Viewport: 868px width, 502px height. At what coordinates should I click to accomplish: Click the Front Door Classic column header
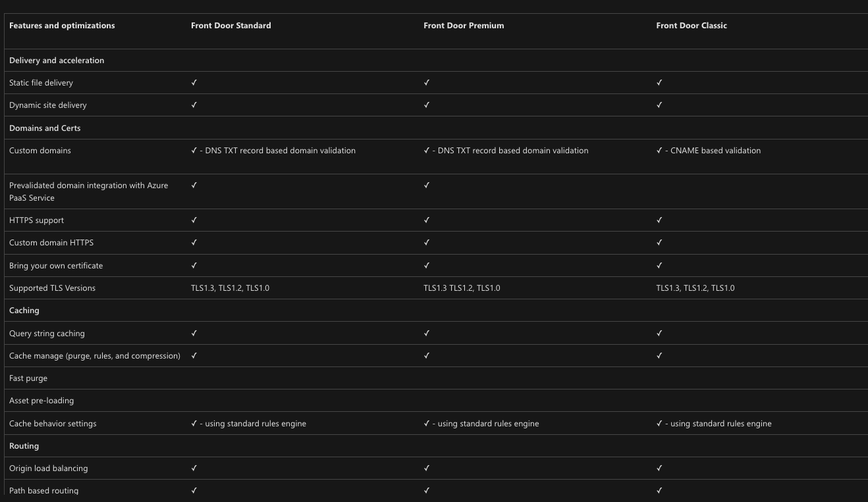(x=692, y=26)
